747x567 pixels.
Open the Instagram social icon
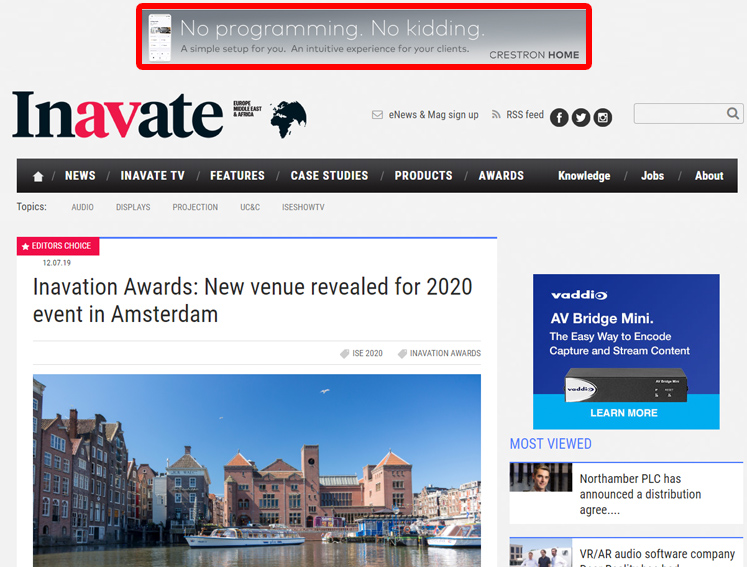[603, 118]
